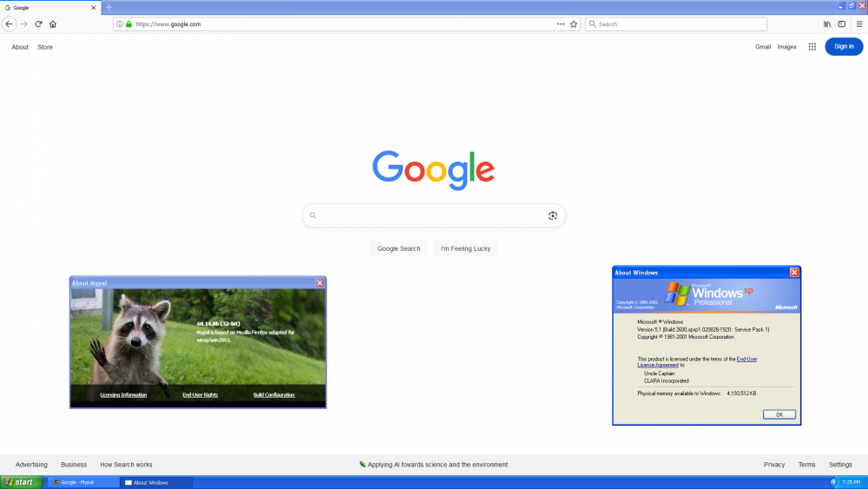The image size is (868, 489).
Task: Open the hamburger application menu
Action: pos(858,24)
